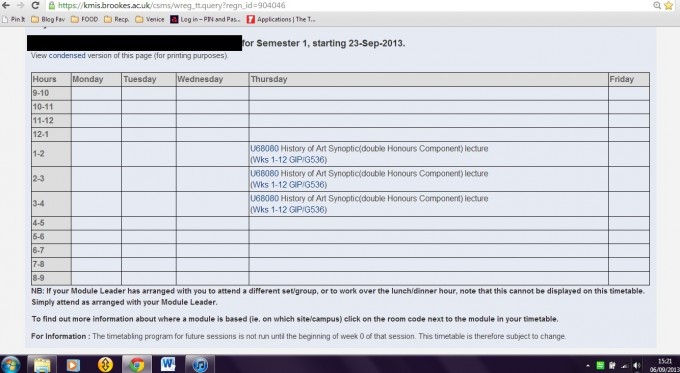Screen dimensions: 680x373
Task: Click room code GIP/G536 in the 2-3 row
Action: pyautogui.click(x=307, y=185)
